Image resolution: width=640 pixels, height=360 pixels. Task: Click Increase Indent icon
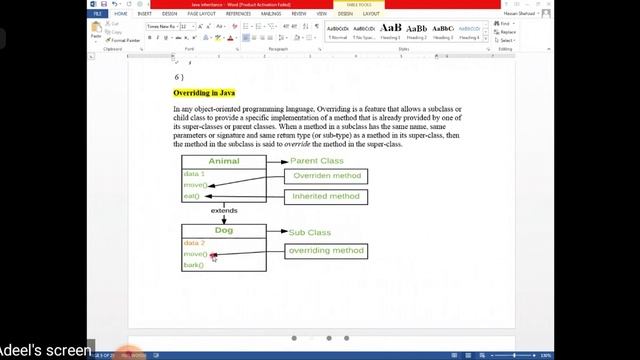294,27
